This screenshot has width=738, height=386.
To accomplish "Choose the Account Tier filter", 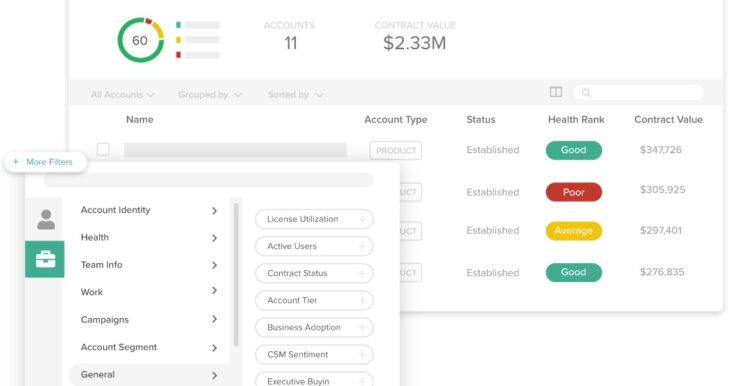I will click(314, 300).
